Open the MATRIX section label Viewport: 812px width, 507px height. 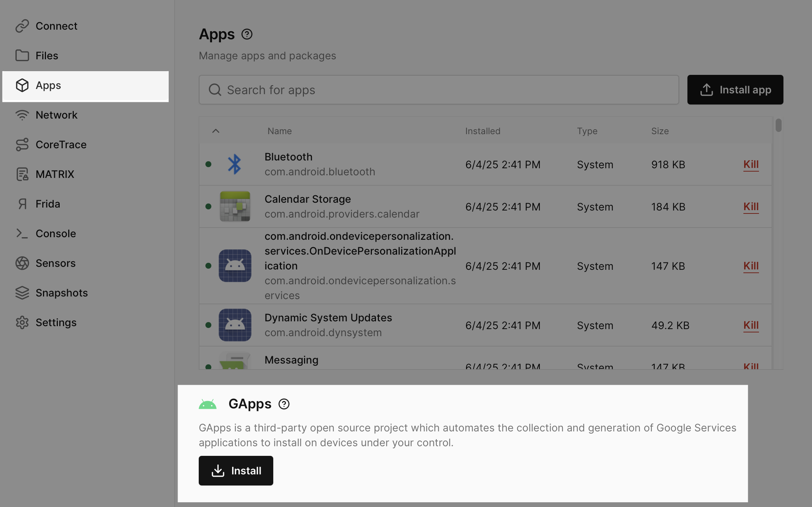(x=55, y=174)
